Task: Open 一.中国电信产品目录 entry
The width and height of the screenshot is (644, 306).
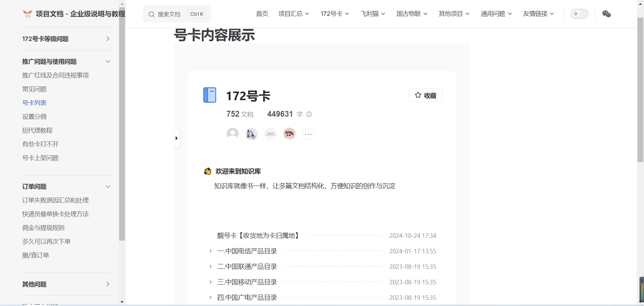Action: [x=247, y=251]
